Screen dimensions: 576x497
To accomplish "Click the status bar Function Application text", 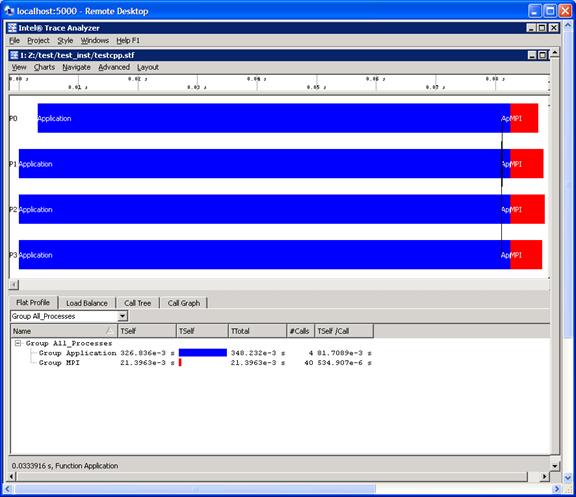I will [x=87, y=465].
